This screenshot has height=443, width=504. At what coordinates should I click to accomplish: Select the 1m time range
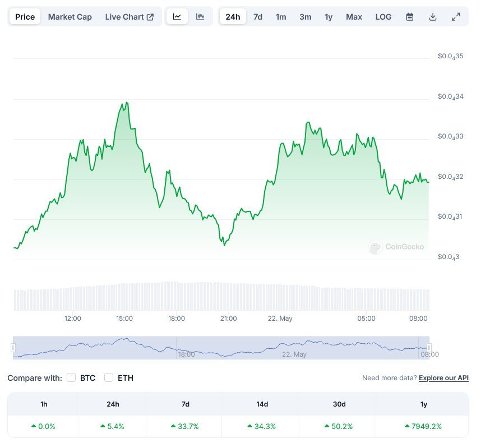[281, 17]
